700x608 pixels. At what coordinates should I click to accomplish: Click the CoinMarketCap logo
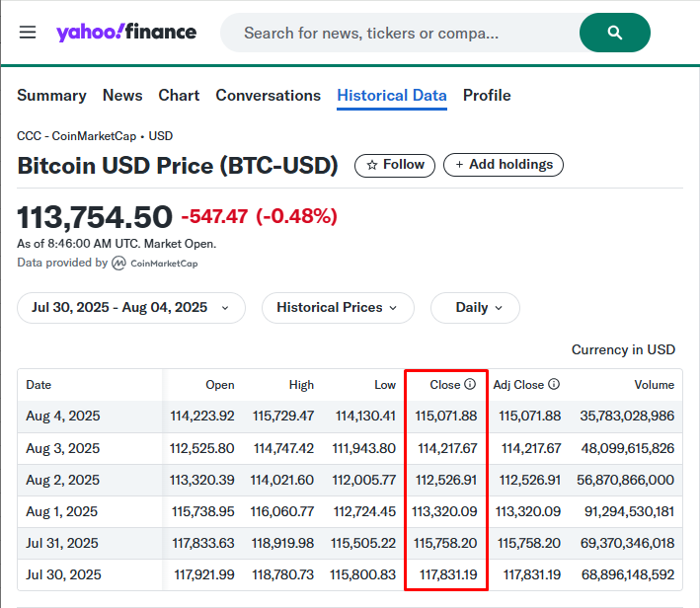click(x=154, y=264)
